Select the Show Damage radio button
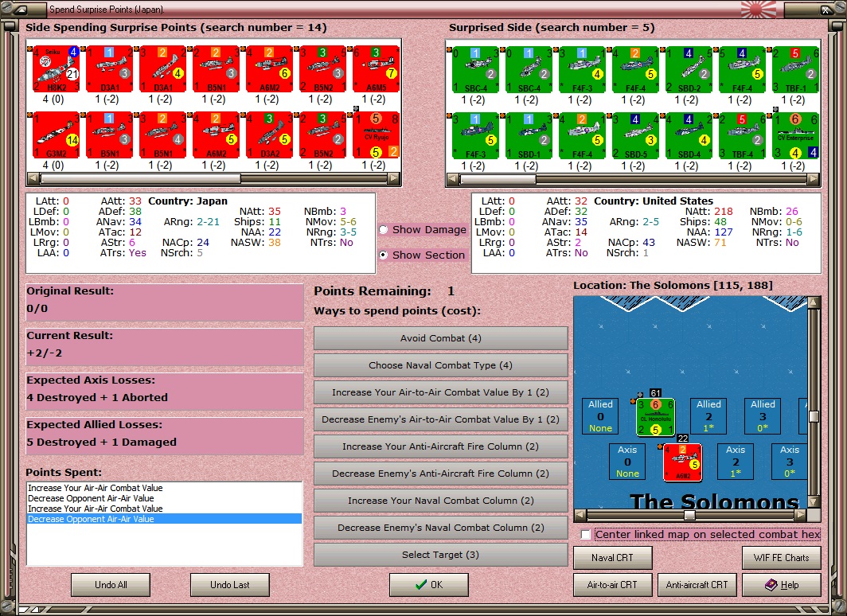Image resolution: width=847 pixels, height=616 pixels. tap(384, 229)
